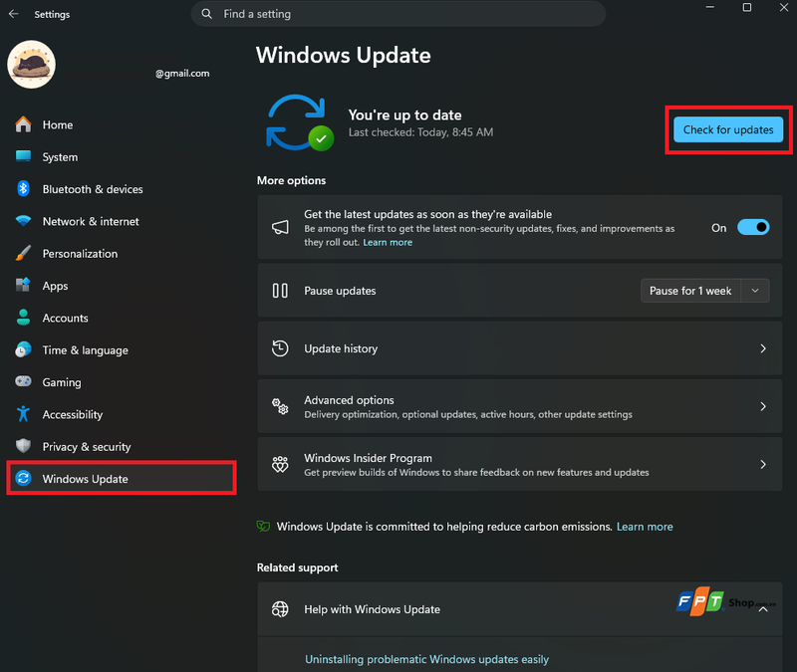Click the Privacy & security shield icon
This screenshot has height=672, width=797.
(x=23, y=446)
